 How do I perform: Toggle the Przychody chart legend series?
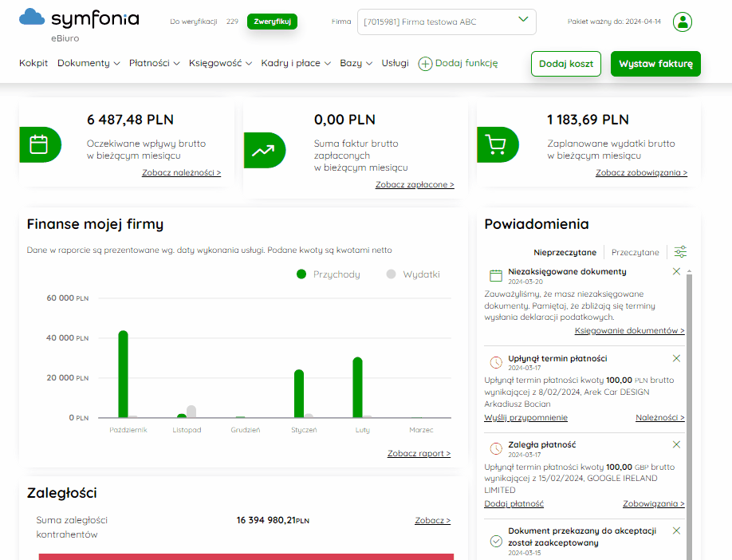[329, 274]
